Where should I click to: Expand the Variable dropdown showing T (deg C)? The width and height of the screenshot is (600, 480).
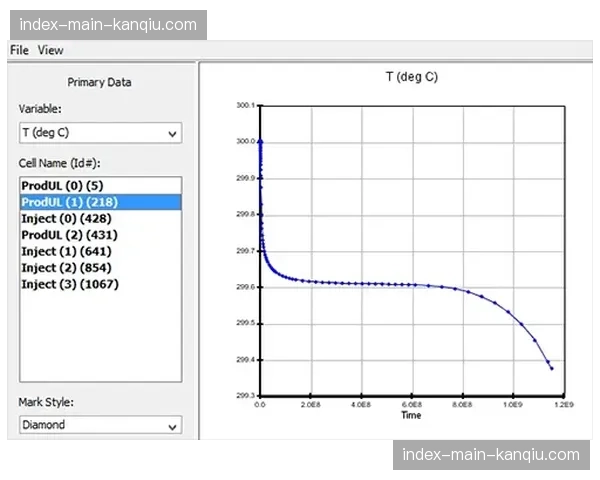[100, 132]
